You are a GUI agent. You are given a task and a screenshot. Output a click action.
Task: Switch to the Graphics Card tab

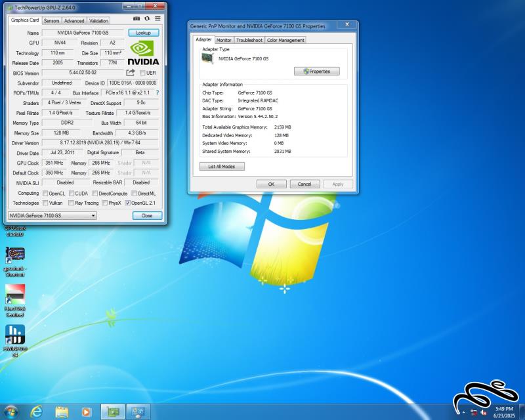(x=25, y=20)
